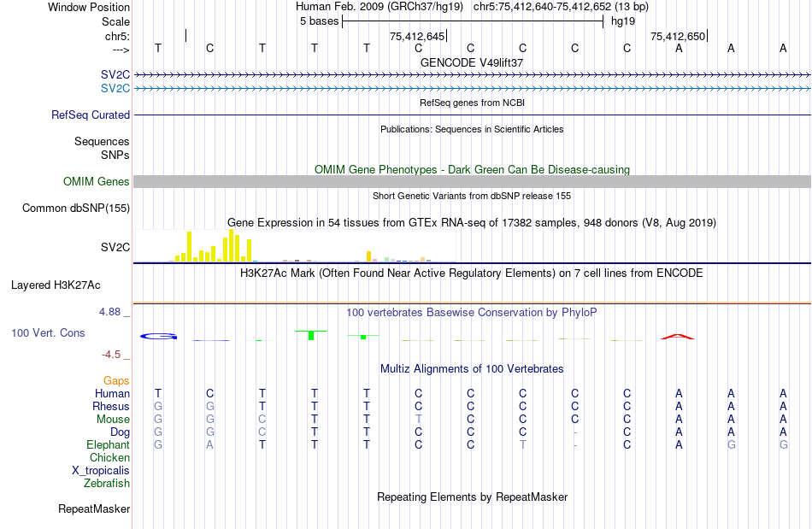Open RefSeq genes from NCBI title

(472, 103)
